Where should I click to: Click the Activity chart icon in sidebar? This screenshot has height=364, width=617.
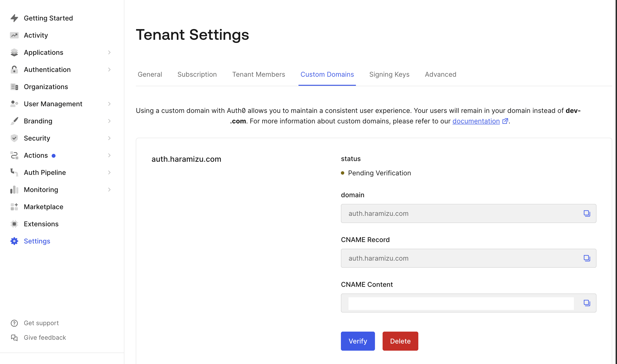14,35
